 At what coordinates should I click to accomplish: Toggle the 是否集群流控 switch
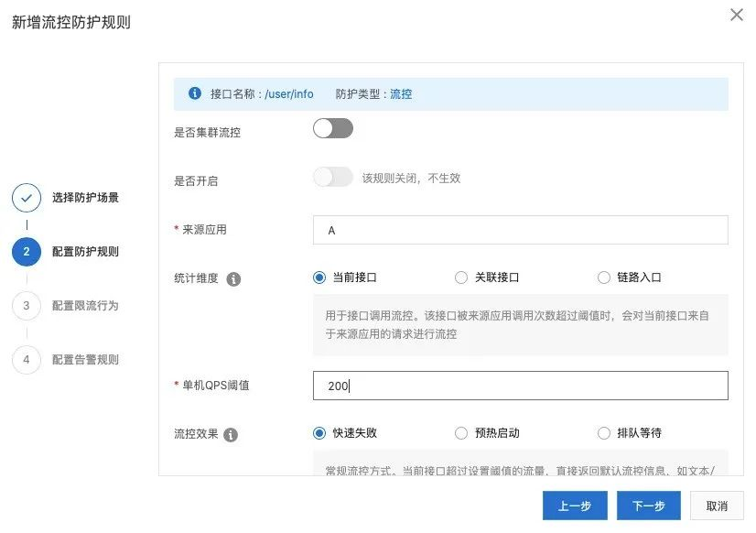click(332, 129)
